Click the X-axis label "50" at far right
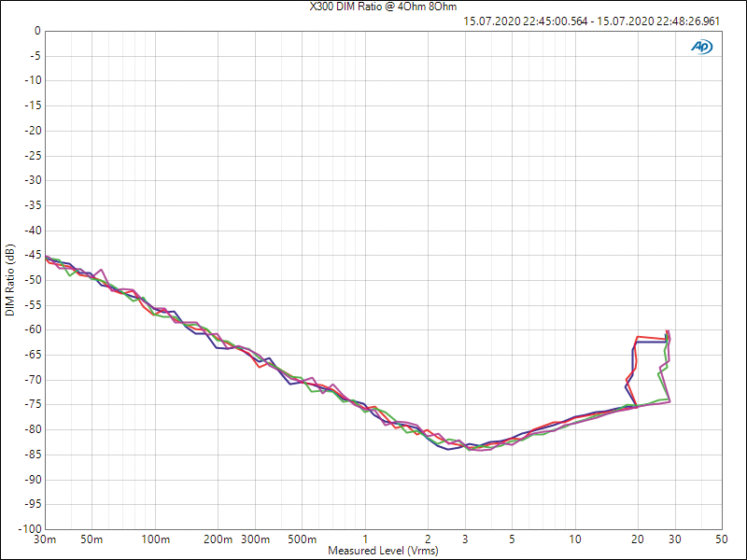Viewport: 747px width, 560px height. [x=721, y=539]
